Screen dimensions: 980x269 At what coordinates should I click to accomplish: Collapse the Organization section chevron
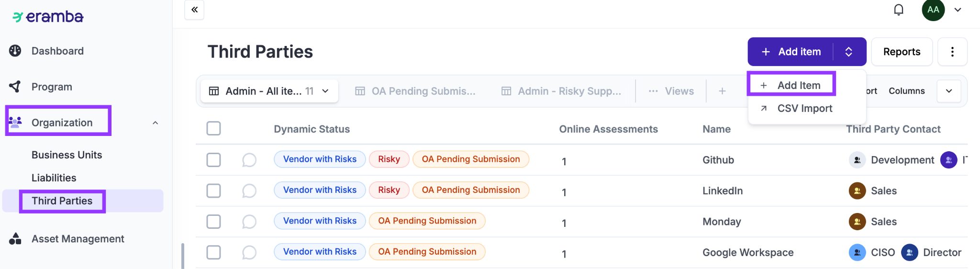155,123
